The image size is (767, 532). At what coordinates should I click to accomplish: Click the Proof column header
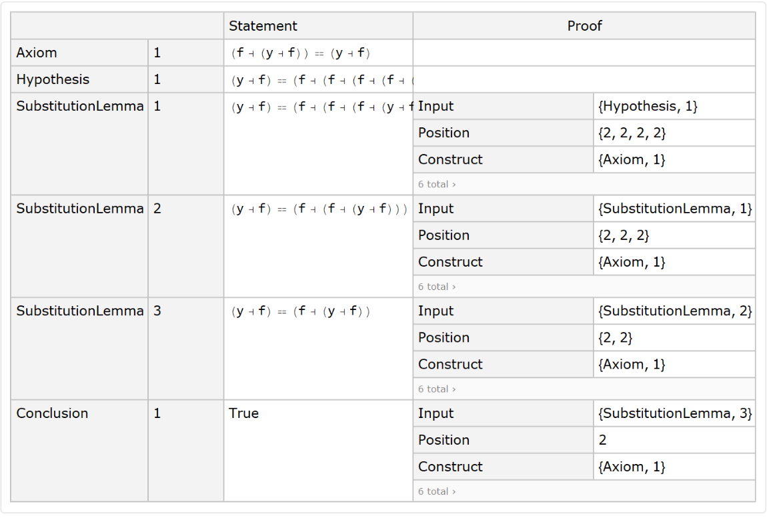pyautogui.click(x=584, y=26)
